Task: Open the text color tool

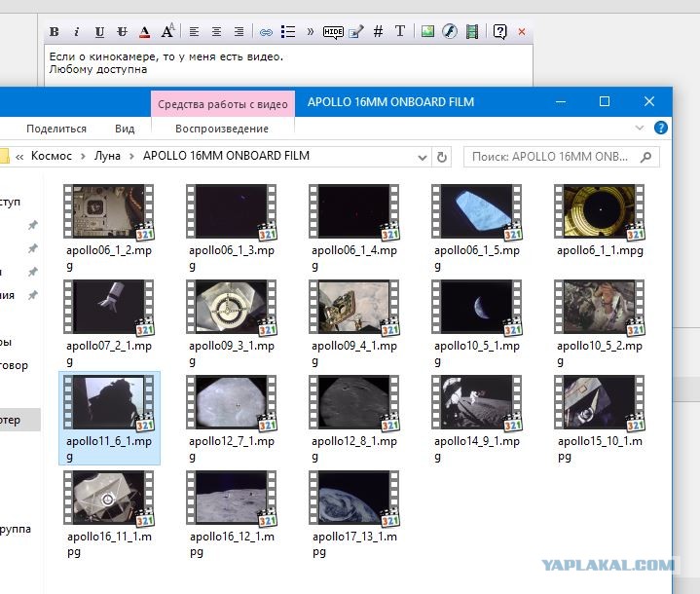Action: click(144, 32)
